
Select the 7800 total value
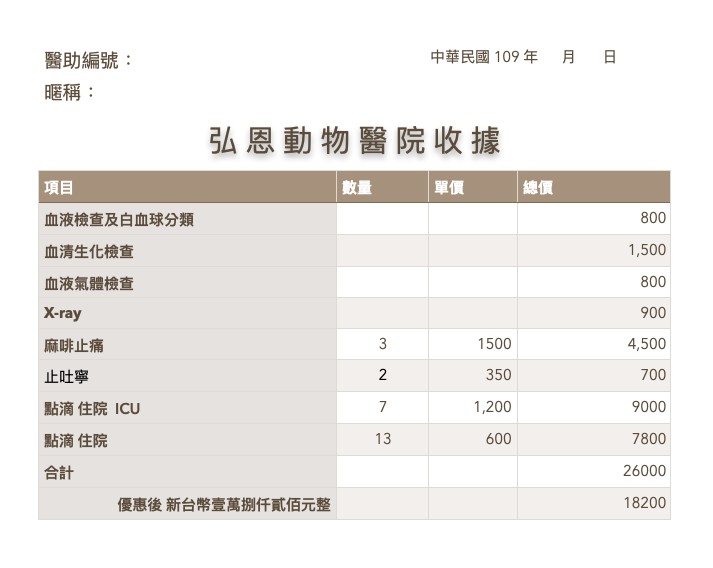point(649,439)
